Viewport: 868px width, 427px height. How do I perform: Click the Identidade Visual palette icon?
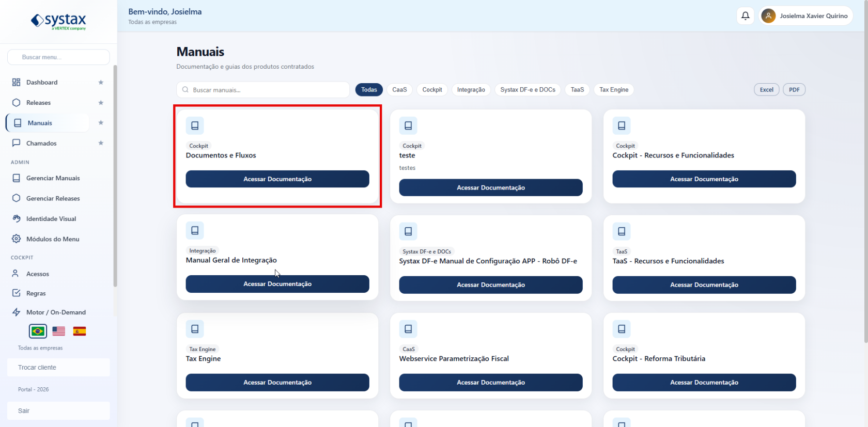click(17, 218)
